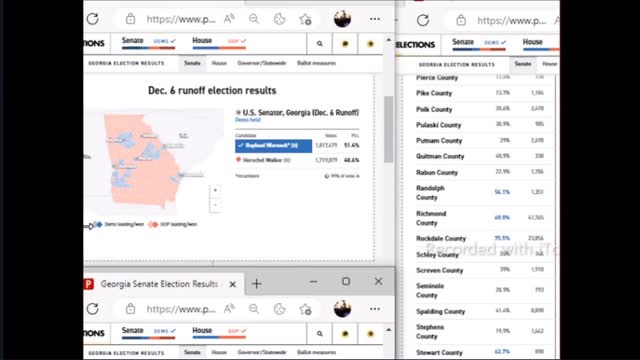Zoom out on Georgia map with minus button

[215, 204]
